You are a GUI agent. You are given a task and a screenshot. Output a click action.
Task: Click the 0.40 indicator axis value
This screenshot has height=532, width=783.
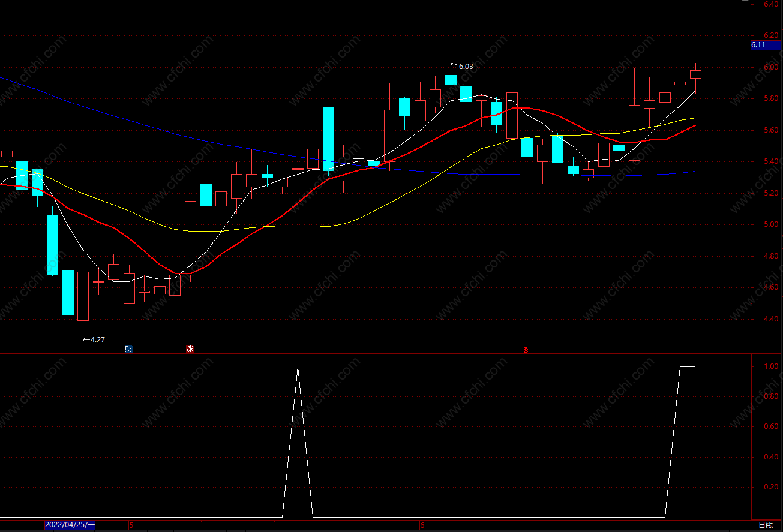(x=772, y=457)
